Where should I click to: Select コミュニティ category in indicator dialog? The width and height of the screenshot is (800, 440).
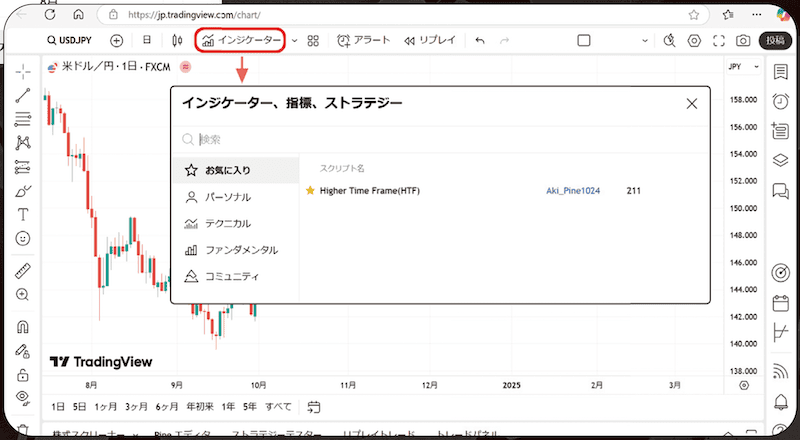tap(230, 276)
